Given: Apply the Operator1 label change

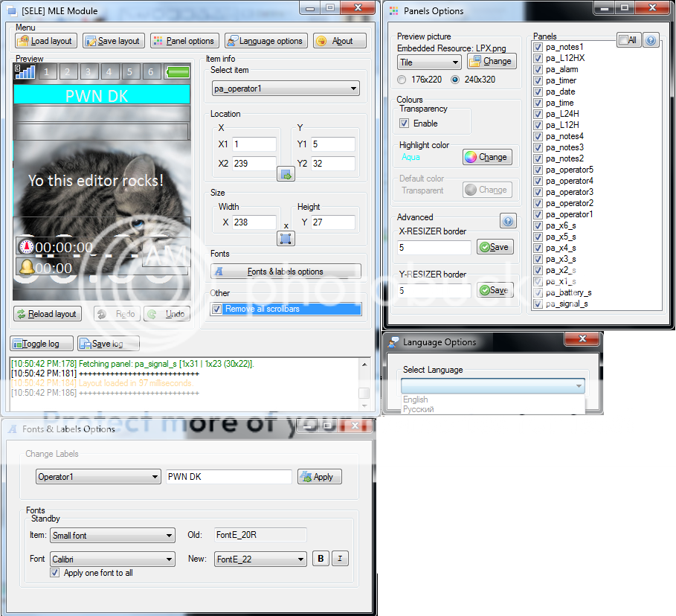Looking at the screenshot, I should pos(319,477).
